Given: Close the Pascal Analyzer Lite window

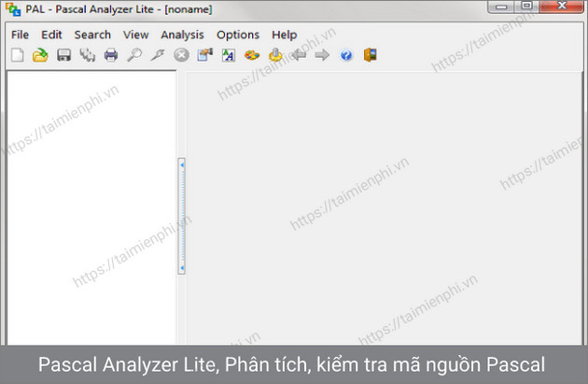Looking at the screenshot, I should click(x=561, y=7).
